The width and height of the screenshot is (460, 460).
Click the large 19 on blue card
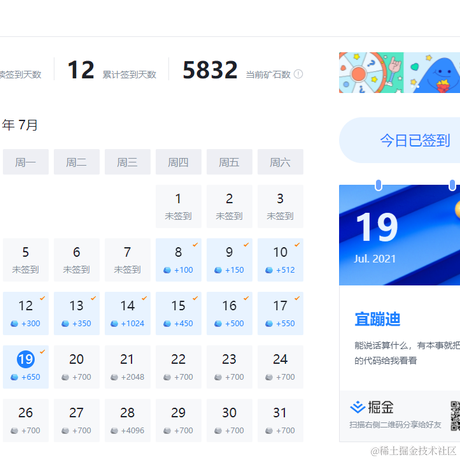377,227
